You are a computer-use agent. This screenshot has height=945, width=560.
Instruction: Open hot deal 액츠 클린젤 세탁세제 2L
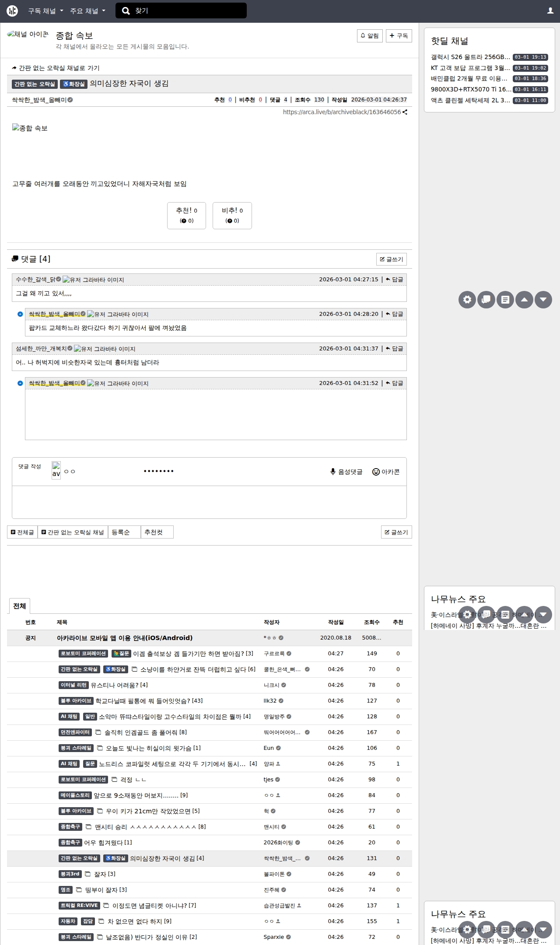471,100
